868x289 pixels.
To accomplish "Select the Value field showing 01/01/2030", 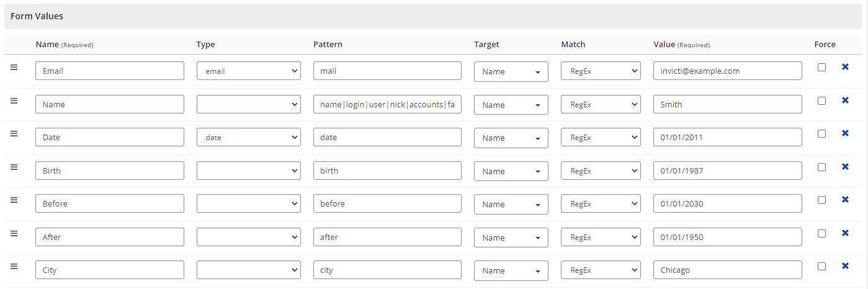I will pyautogui.click(x=727, y=203).
